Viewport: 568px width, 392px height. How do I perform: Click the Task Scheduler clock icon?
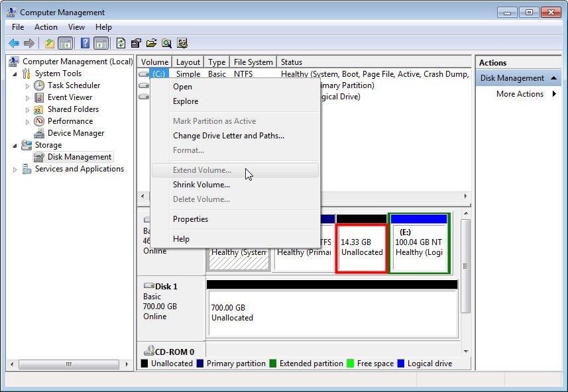tap(39, 85)
